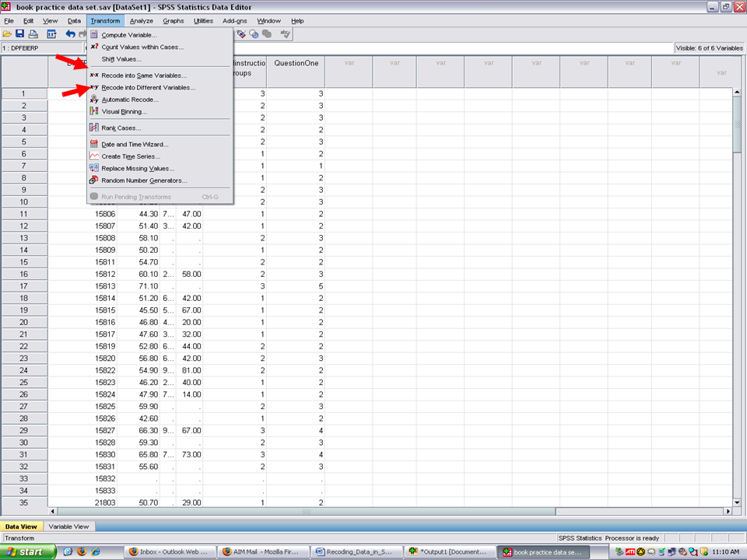Click the spell check toolbar icon

coord(286,34)
